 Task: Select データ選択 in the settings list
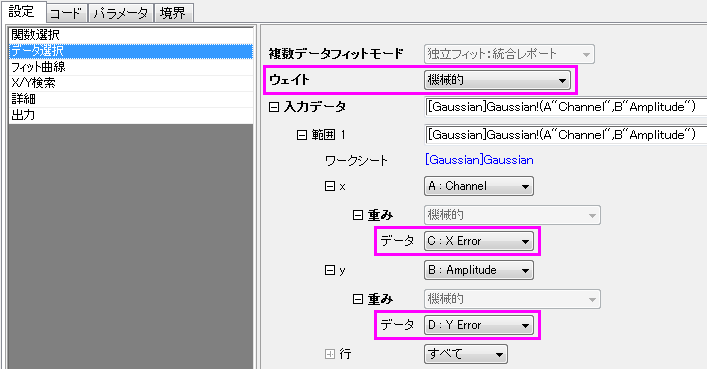131,51
